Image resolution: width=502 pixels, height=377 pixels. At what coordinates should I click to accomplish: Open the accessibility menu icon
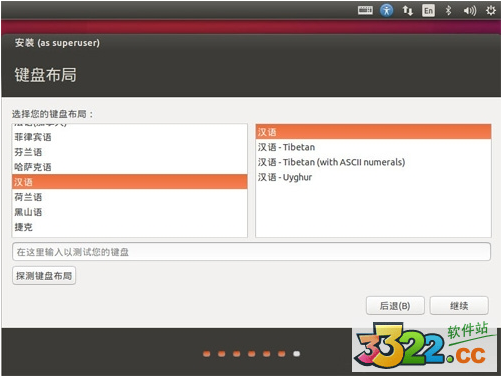click(x=386, y=11)
